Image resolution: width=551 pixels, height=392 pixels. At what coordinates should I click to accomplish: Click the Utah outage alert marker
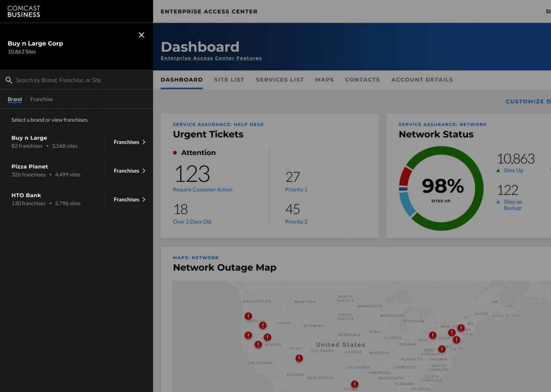tap(299, 358)
